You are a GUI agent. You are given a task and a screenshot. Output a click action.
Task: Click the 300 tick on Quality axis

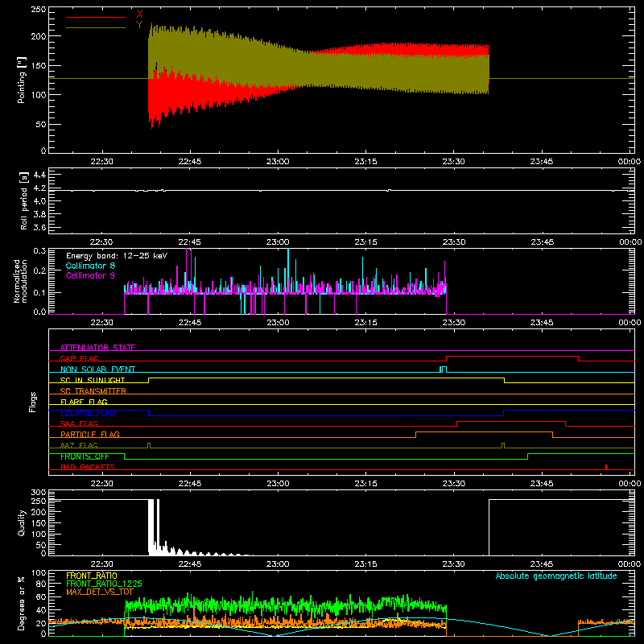39,493
